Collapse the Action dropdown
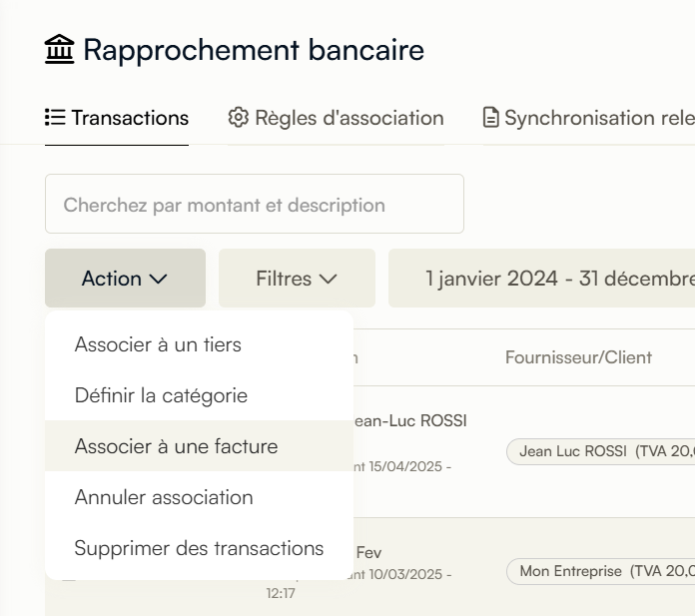 (125, 279)
